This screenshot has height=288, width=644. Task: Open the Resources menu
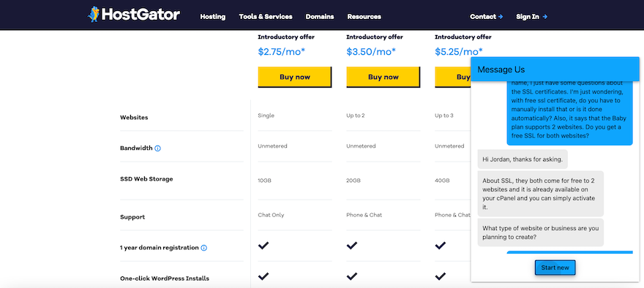364,17
